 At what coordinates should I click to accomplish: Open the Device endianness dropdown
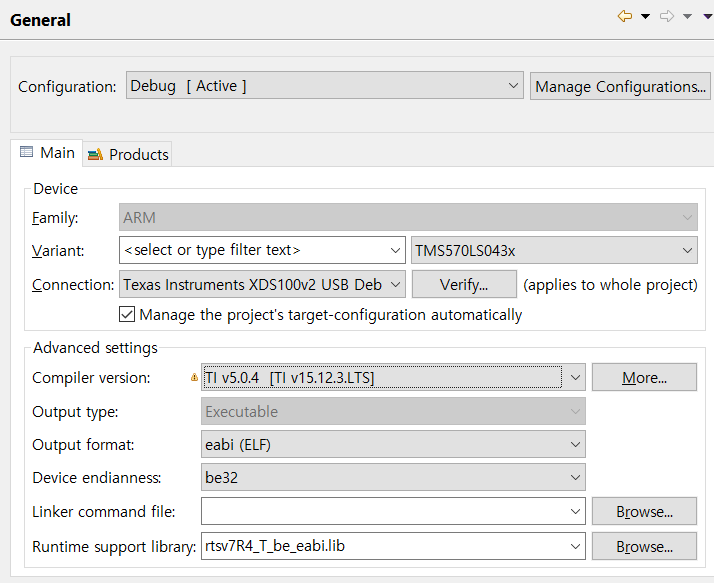tap(575, 478)
